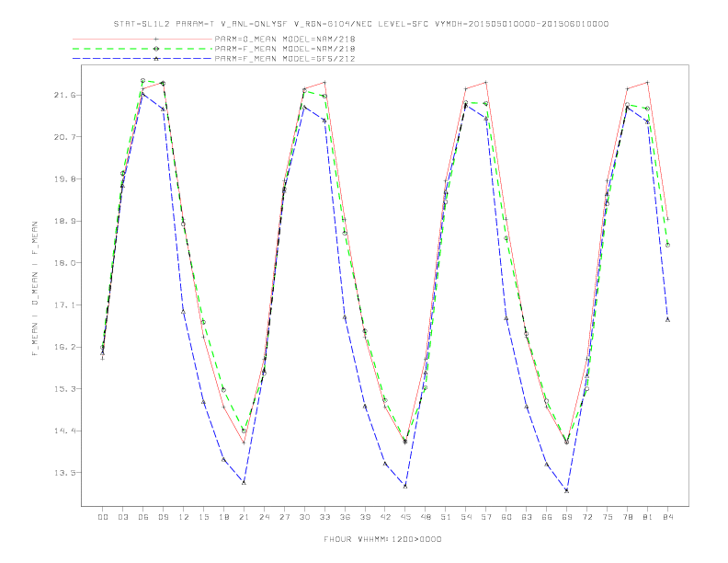Image resolution: width=728 pixels, height=563 pixels.
Task: Click the blue GFS triangle point at hour 69
Action: tap(566, 490)
